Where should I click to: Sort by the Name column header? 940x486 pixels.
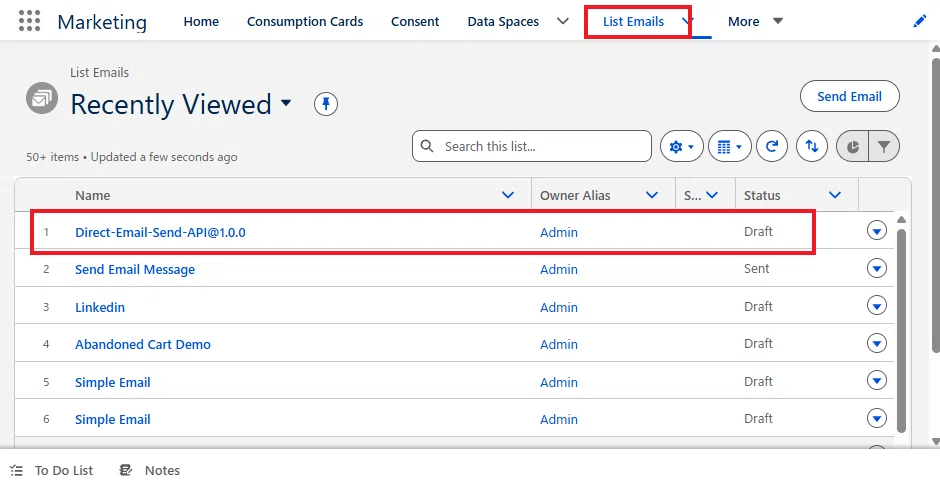point(92,195)
